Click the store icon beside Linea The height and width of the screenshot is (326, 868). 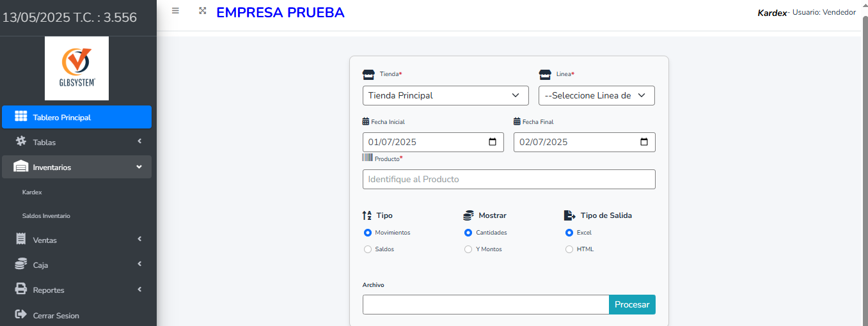point(545,74)
